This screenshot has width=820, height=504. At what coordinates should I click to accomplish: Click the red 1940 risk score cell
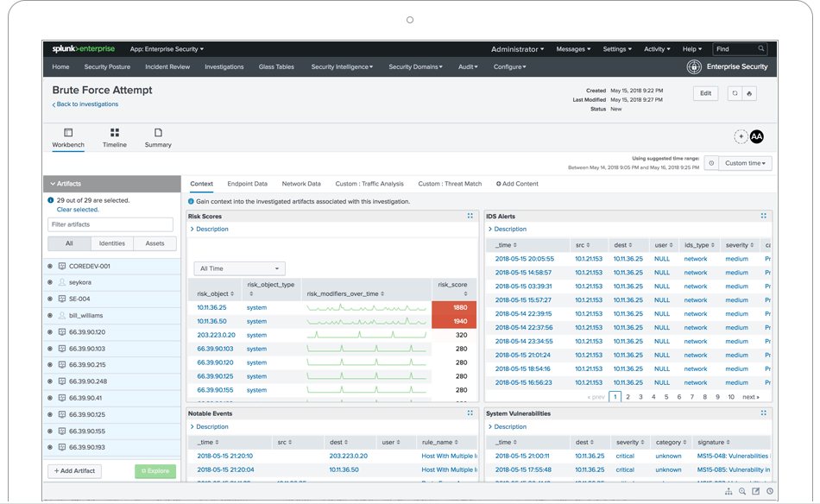454,321
